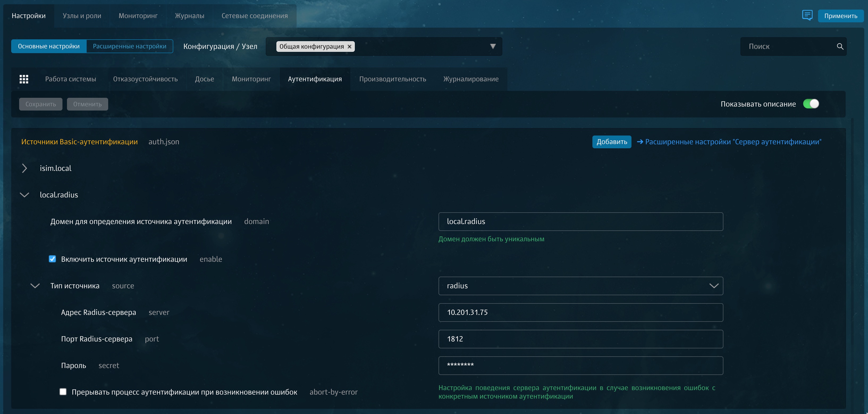Click the Radius server address field
The width and height of the screenshot is (868, 414).
pyautogui.click(x=580, y=312)
